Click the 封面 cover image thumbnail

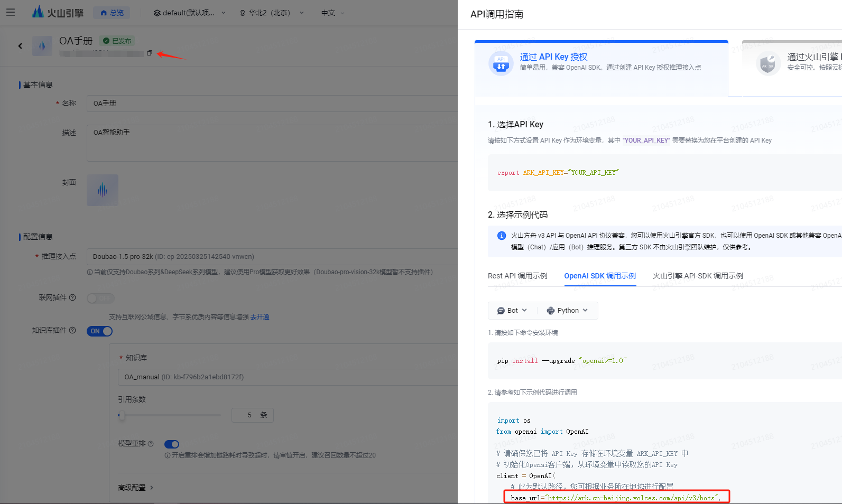pos(103,190)
